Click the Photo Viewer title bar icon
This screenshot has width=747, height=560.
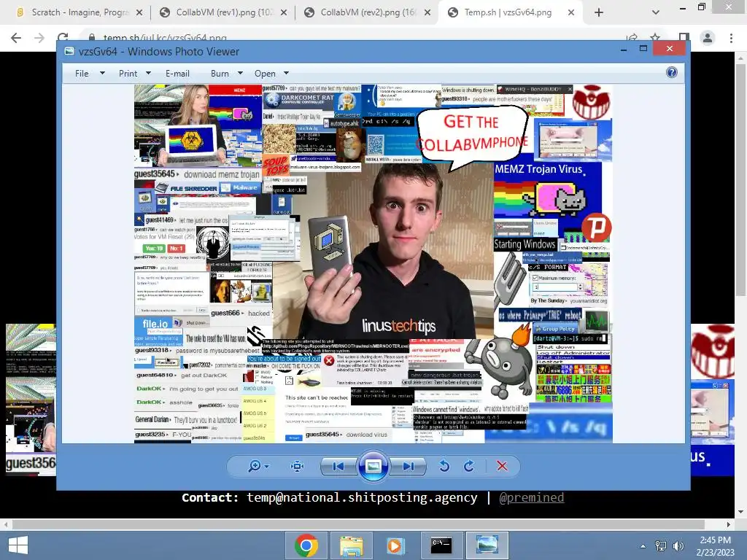point(69,52)
